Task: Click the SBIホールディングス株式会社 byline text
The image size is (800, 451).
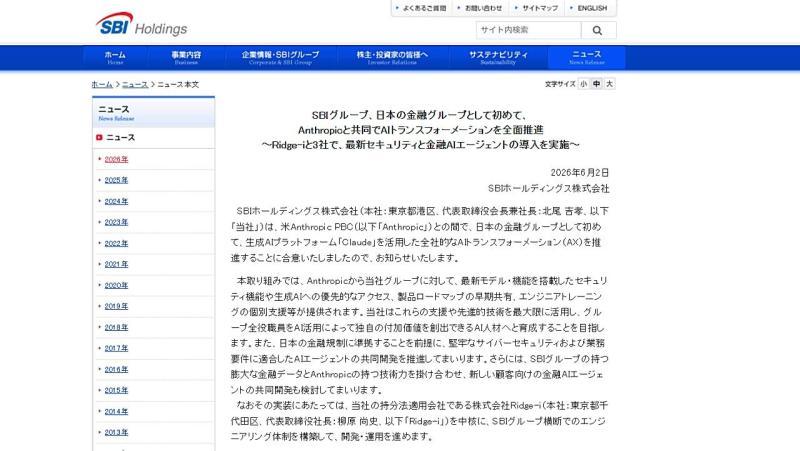Action: pyautogui.click(x=548, y=189)
